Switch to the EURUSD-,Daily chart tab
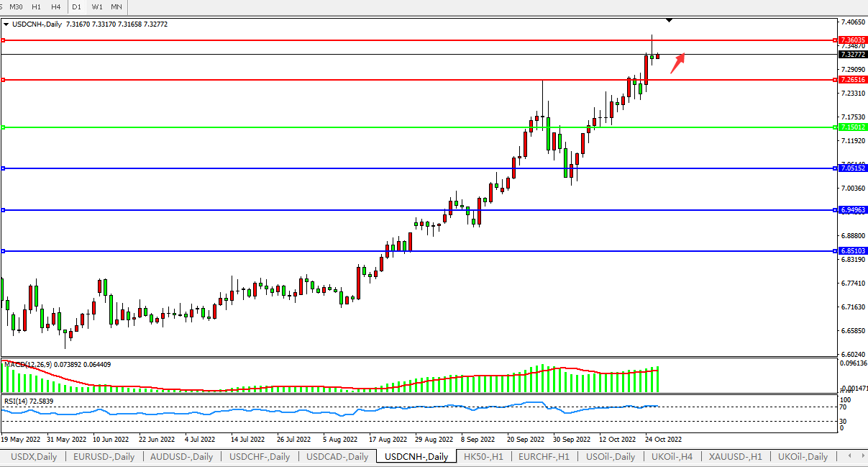 pyautogui.click(x=104, y=456)
